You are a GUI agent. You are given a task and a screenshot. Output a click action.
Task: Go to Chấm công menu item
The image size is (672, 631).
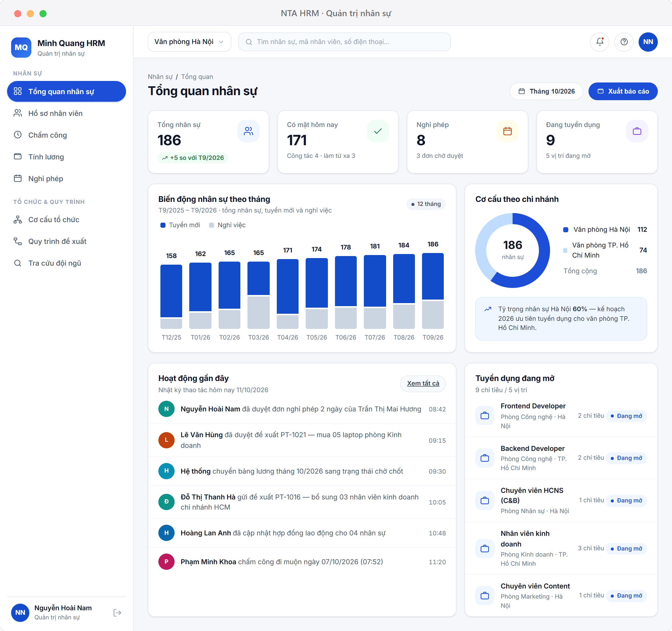coord(66,135)
